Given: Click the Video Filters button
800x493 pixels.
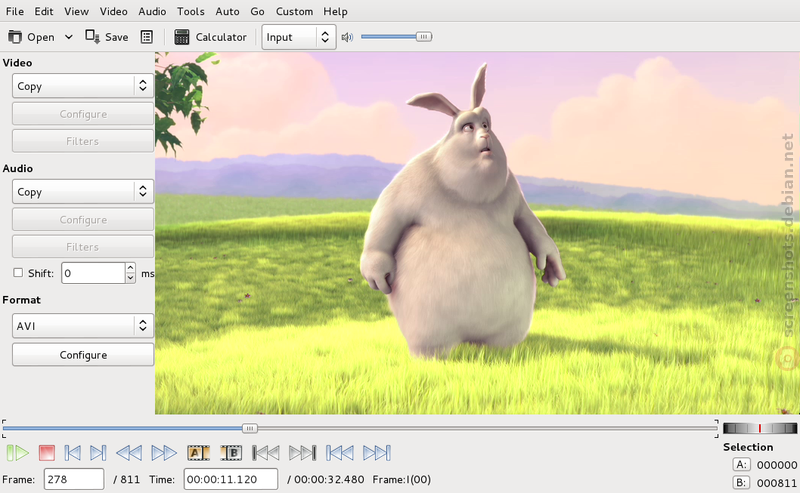Looking at the screenshot, I should point(83,141).
